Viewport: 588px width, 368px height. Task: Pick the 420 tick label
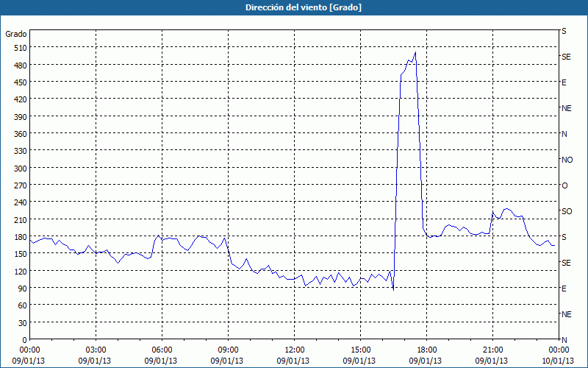coord(21,99)
